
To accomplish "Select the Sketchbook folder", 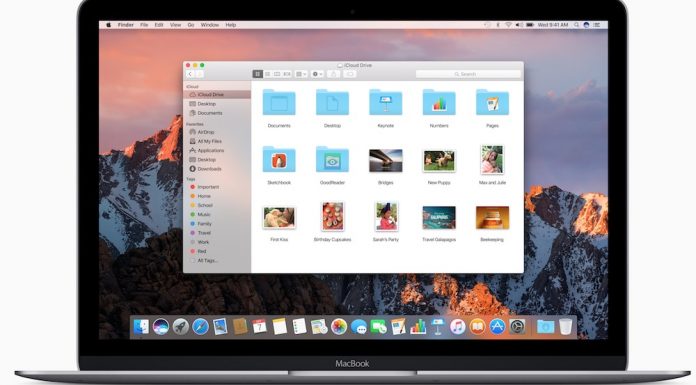I will click(279, 159).
